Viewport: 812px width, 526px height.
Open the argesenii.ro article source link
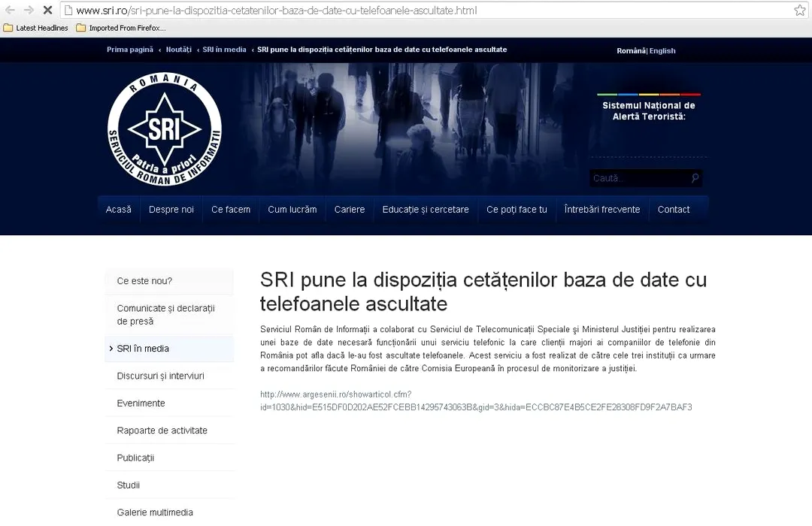pyautogui.click(x=475, y=401)
